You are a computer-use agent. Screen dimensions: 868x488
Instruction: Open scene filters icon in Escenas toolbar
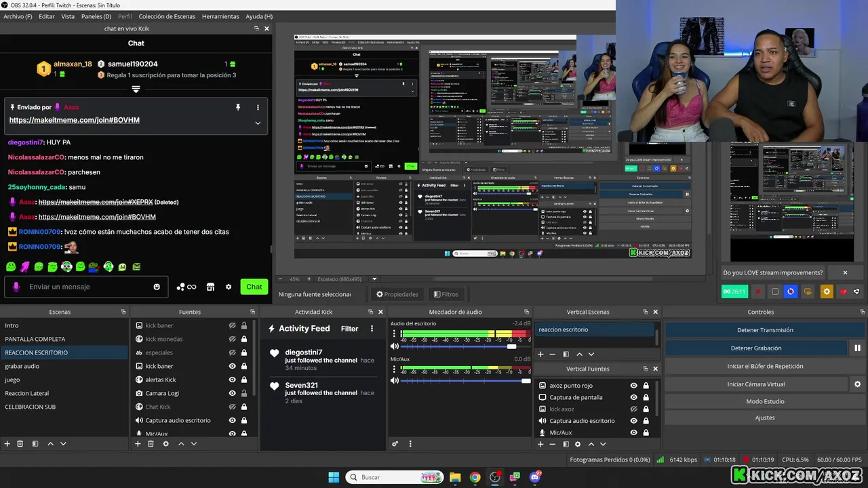(34, 444)
